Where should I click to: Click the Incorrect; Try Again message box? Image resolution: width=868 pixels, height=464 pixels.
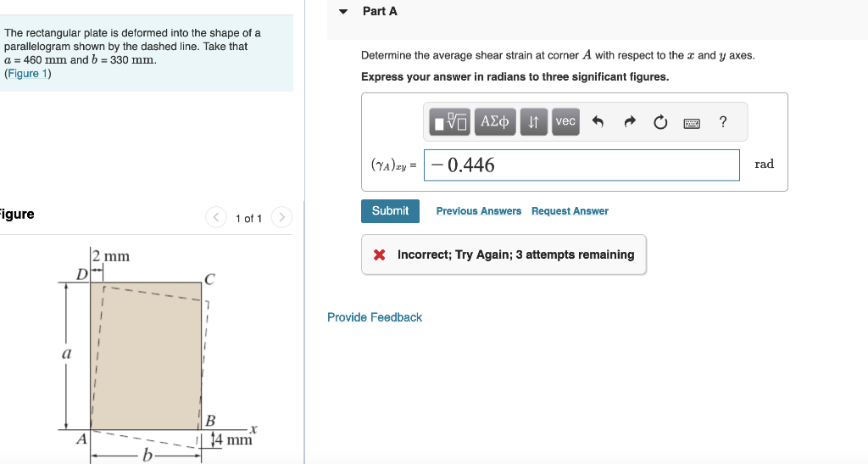point(504,254)
